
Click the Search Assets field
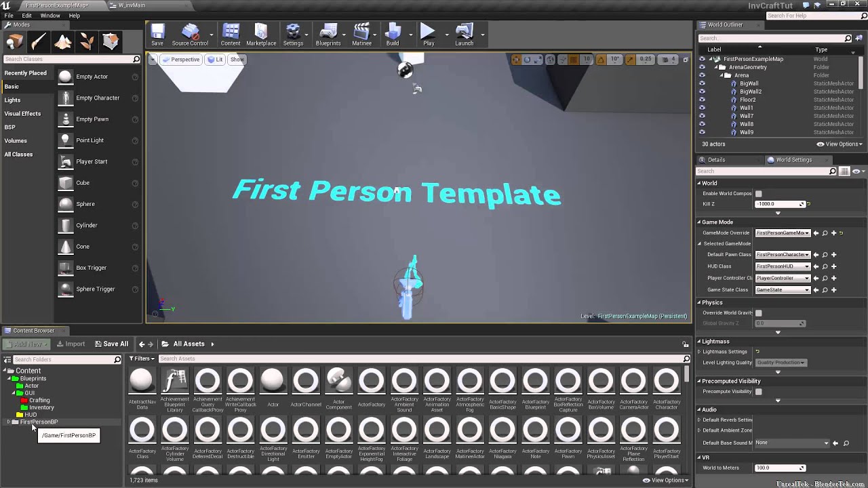(423, 359)
